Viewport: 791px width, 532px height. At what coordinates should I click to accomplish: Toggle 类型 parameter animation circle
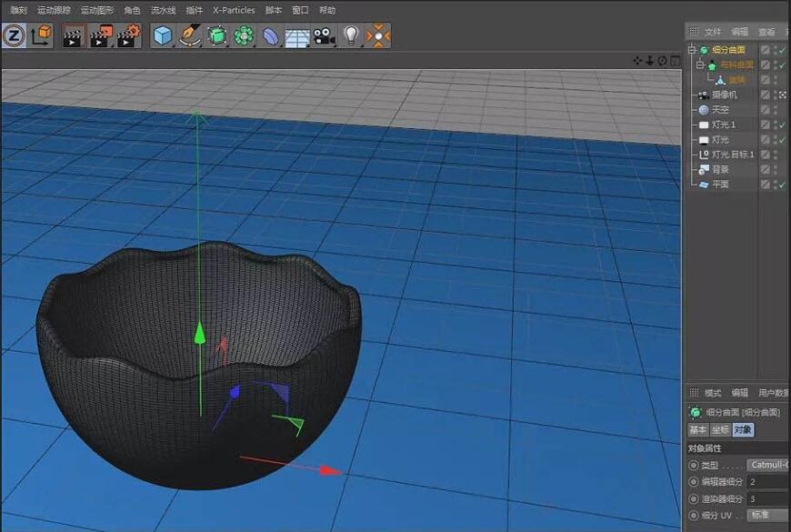point(694,465)
